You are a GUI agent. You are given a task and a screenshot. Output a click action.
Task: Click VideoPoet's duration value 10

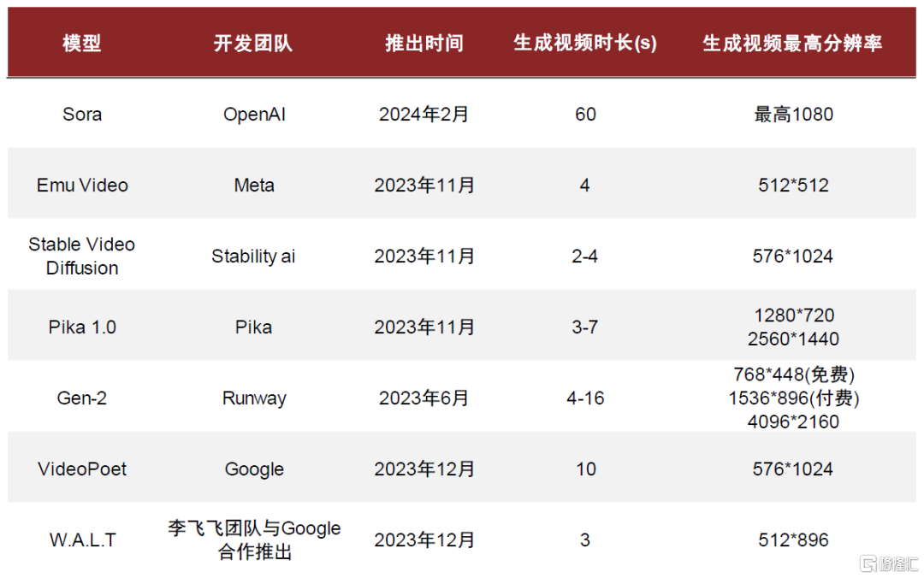pos(586,469)
